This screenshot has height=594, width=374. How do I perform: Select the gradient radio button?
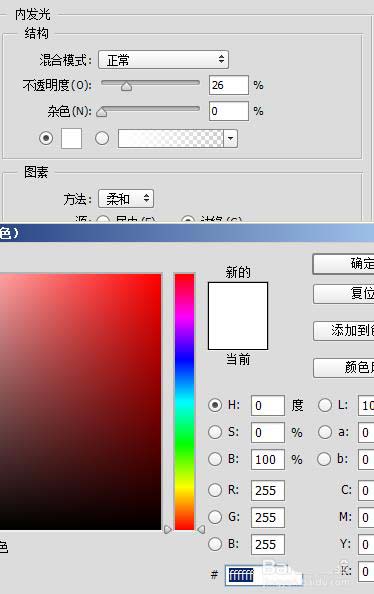pos(102,138)
